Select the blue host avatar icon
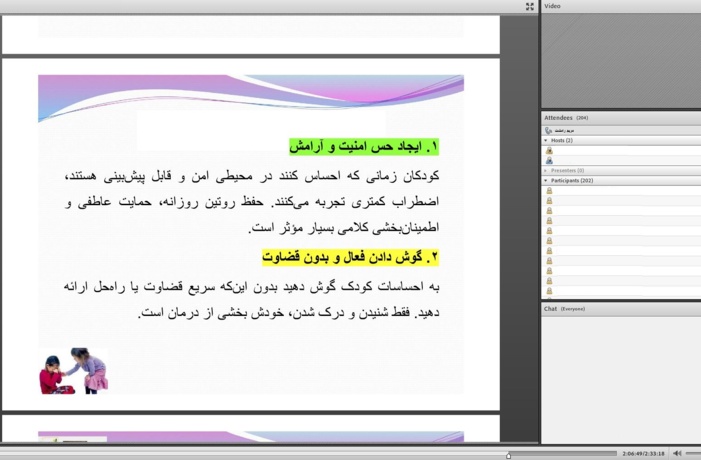This screenshot has width=701, height=460. pyautogui.click(x=549, y=160)
